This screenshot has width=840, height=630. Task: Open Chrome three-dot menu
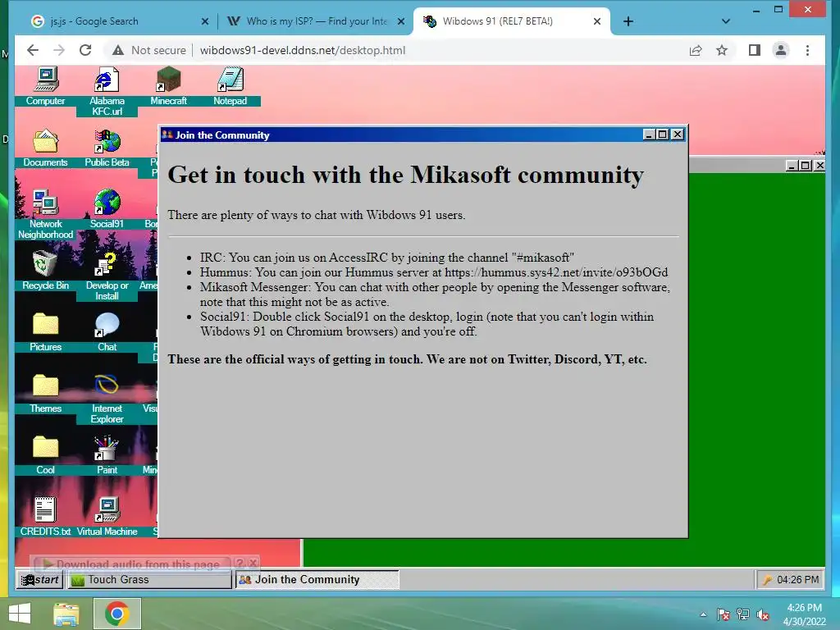[807, 50]
